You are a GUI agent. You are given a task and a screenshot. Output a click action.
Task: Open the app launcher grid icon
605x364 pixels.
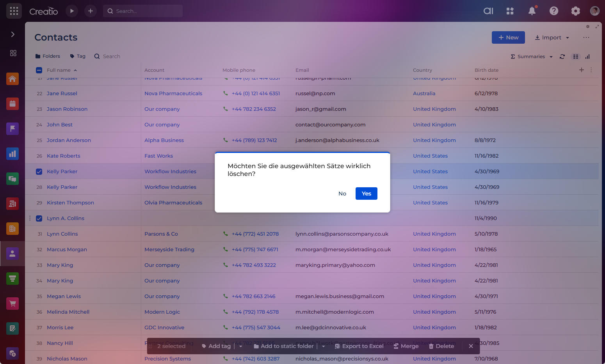(14, 11)
